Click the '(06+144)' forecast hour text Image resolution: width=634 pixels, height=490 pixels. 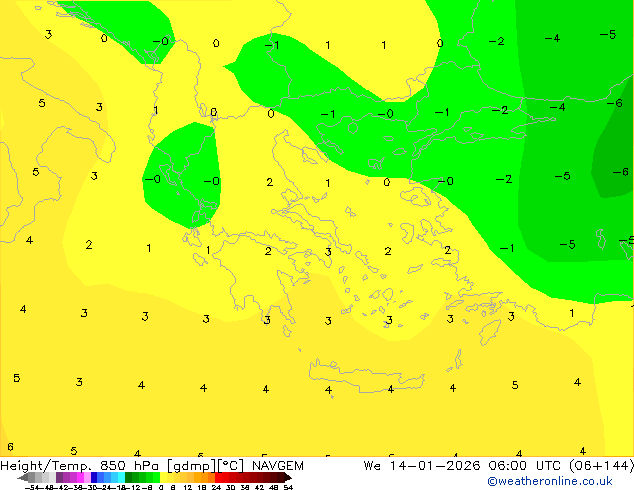coord(602,466)
